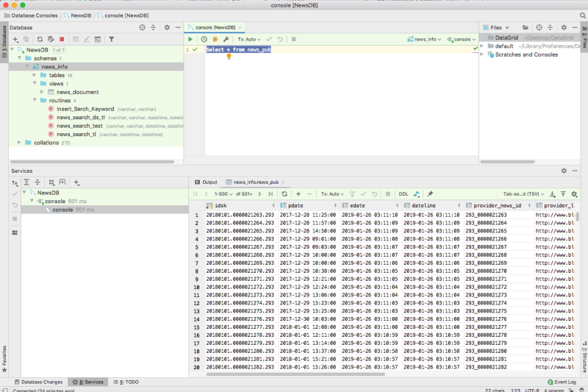The height and width of the screenshot is (392, 588).
Task: Pin the result tab
Action: 430,194
